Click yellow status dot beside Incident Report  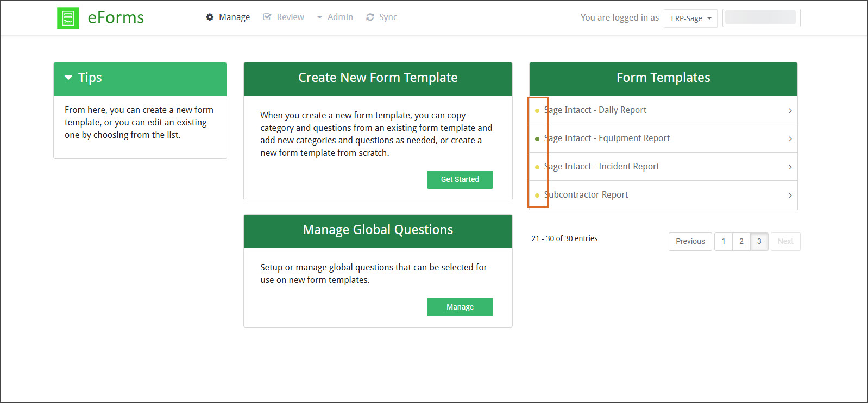tap(537, 167)
